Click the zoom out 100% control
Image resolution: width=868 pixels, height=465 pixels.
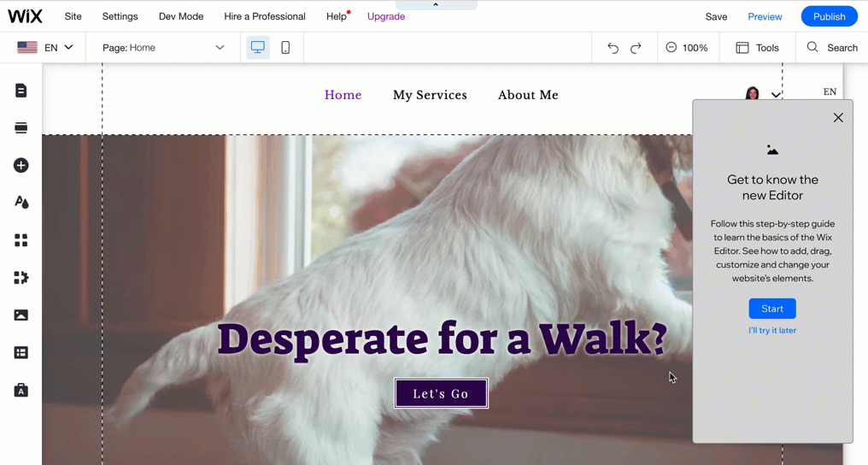[x=687, y=48]
